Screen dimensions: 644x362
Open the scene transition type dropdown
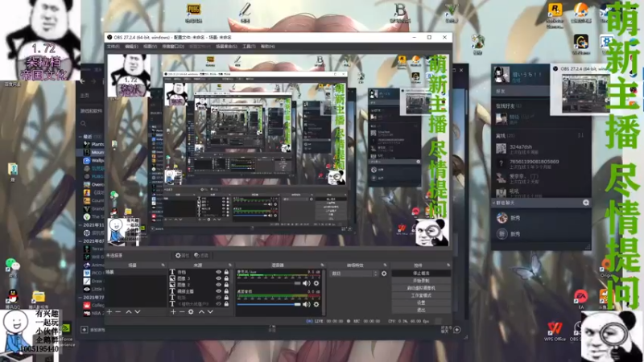(354, 274)
